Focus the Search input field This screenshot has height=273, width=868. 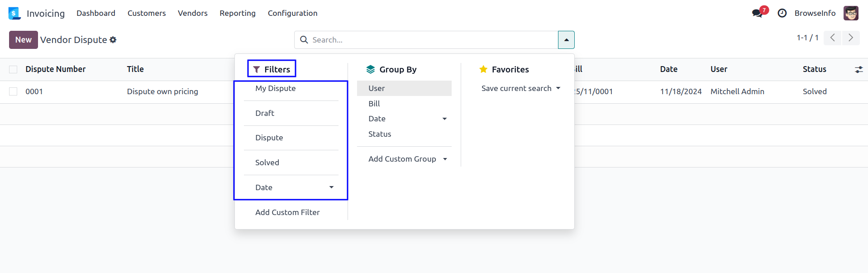tap(430, 40)
